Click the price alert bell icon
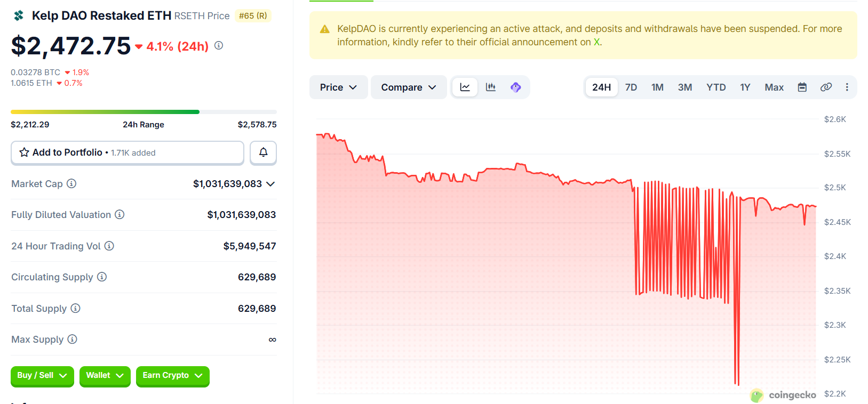The height and width of the screenshot is (404, 868). (x=263, y=152)
